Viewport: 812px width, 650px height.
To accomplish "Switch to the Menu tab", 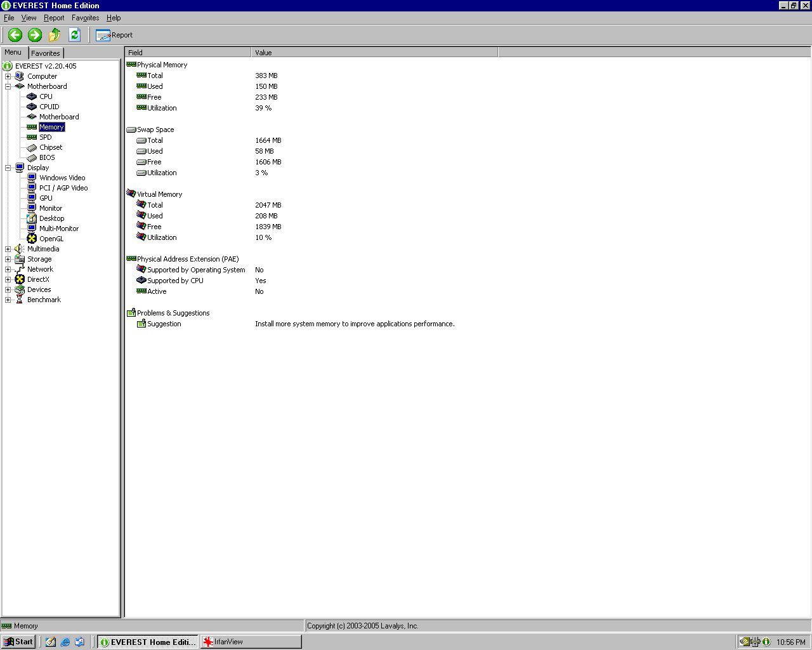I will click(x=13, y=53).
